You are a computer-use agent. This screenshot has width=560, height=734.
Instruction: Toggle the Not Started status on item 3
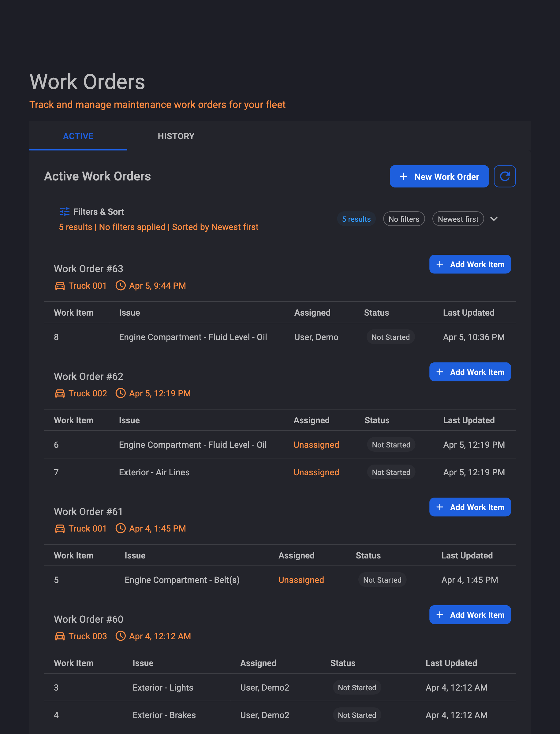point(357,687)
